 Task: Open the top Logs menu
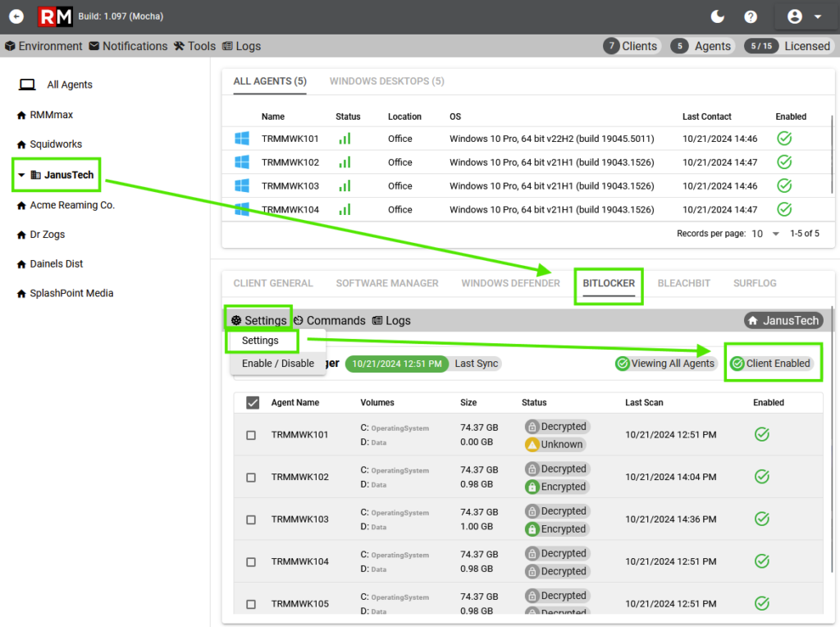coord(242,46)
